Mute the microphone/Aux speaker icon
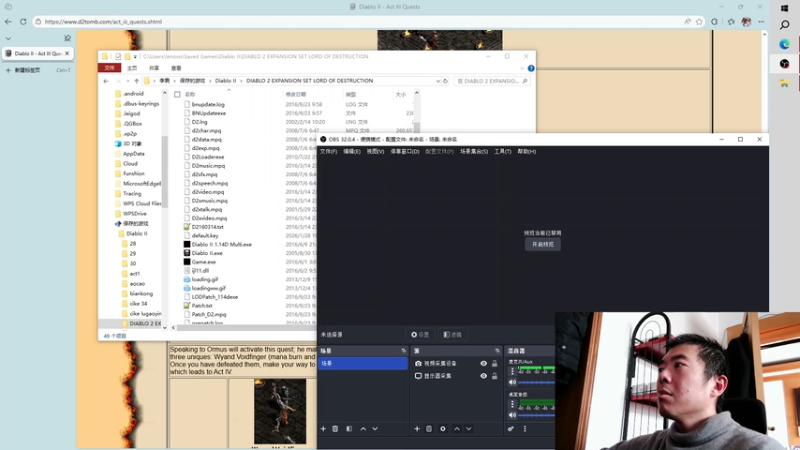 point(512,382)
